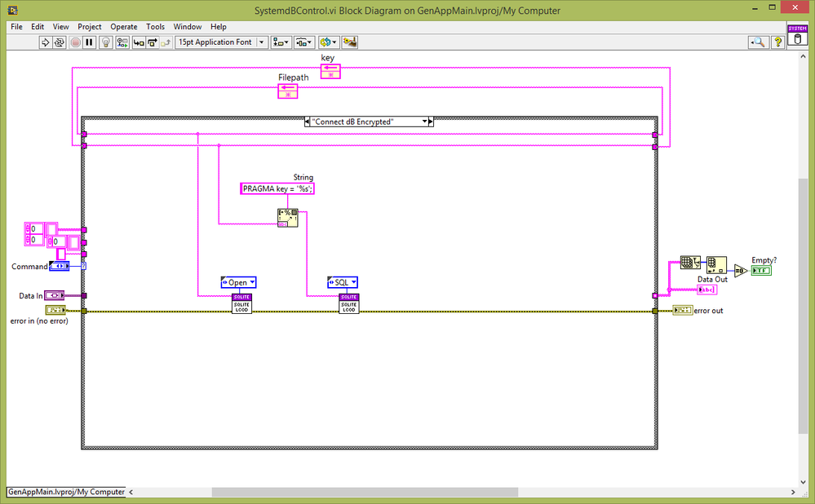Open the Operate menu
The width and height of the screenshot is (815, 504).
tap(124, 27)
